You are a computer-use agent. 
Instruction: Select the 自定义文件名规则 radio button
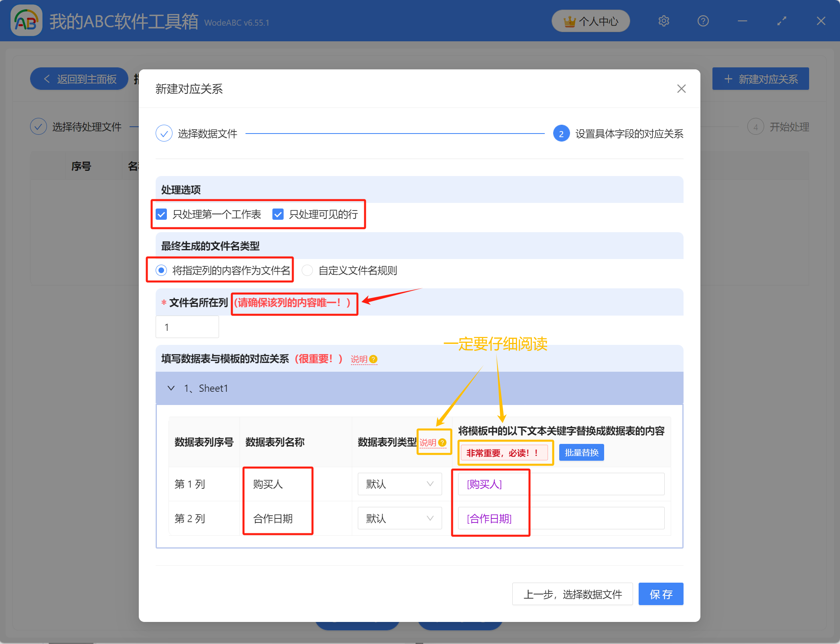click(307, 270)
